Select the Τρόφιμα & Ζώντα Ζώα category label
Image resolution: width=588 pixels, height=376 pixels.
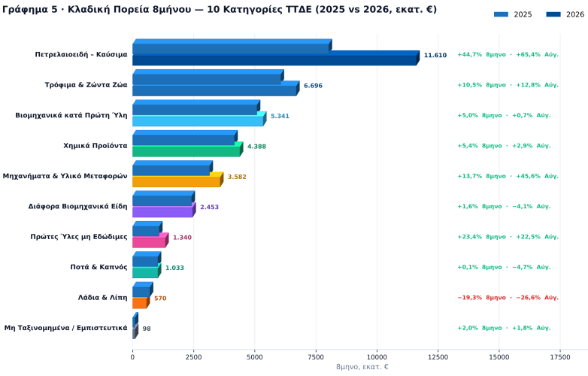click(x=86, y=85)
